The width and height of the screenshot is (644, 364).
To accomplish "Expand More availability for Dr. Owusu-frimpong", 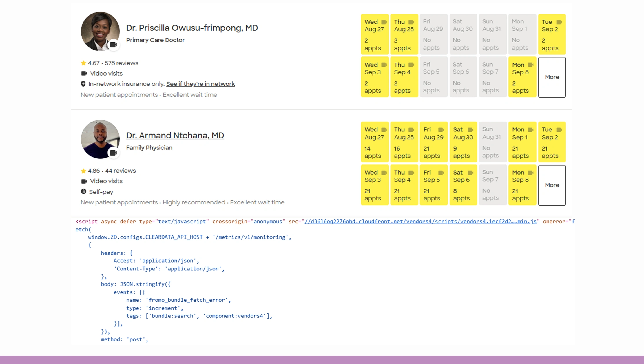I will [x=552, y=77].
